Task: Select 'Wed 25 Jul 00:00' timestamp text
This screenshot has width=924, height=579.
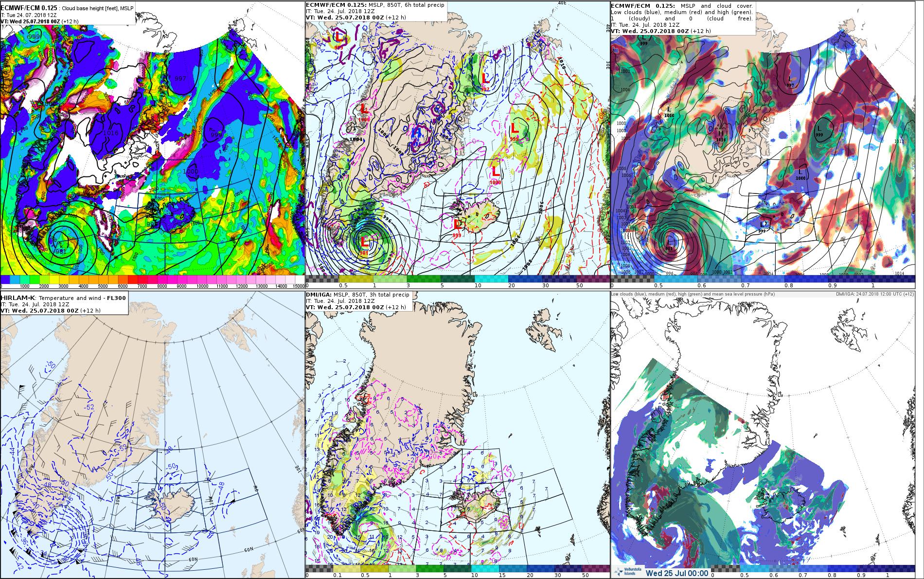Action: (x=676, y=573)
